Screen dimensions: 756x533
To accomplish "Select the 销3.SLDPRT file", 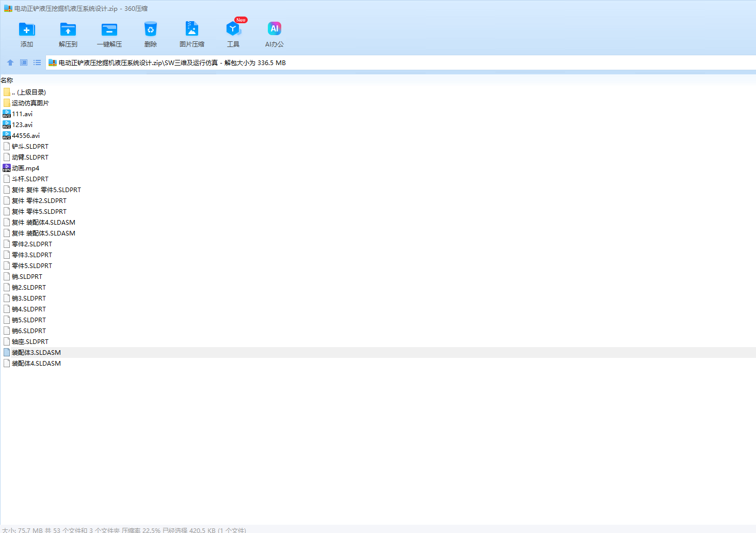I will pyautogui.click(x=378, y=298).
